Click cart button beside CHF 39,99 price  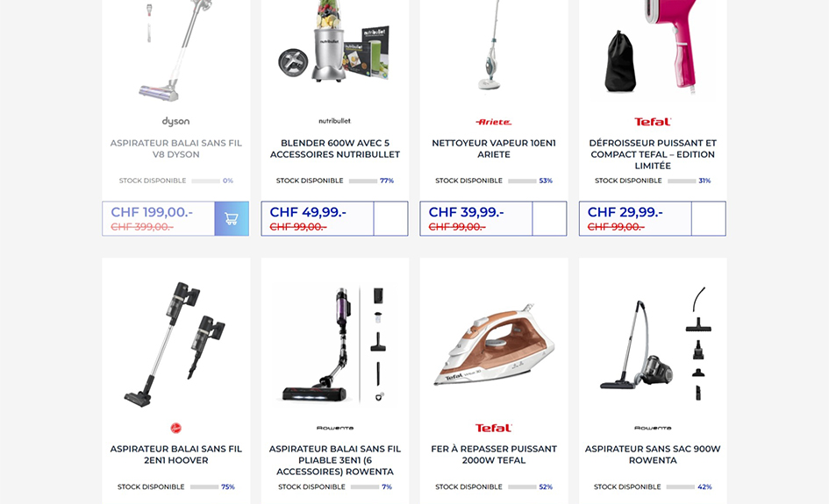[549, 219]
